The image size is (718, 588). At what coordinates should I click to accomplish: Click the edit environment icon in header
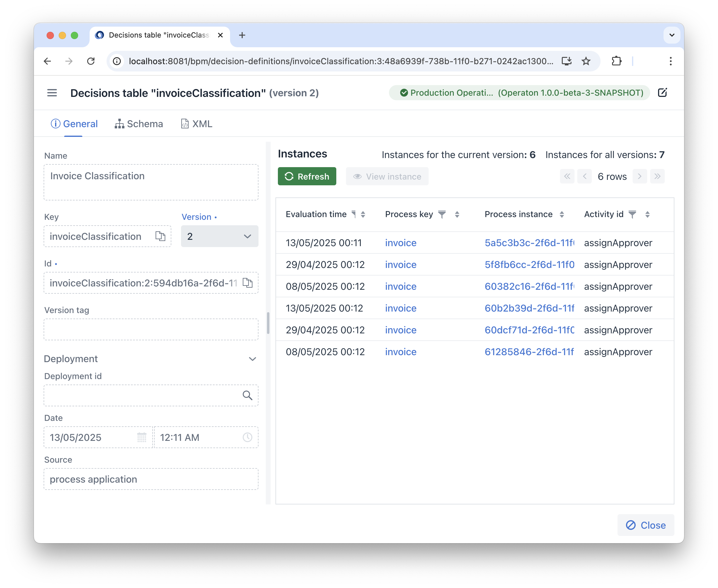(663, 93)
